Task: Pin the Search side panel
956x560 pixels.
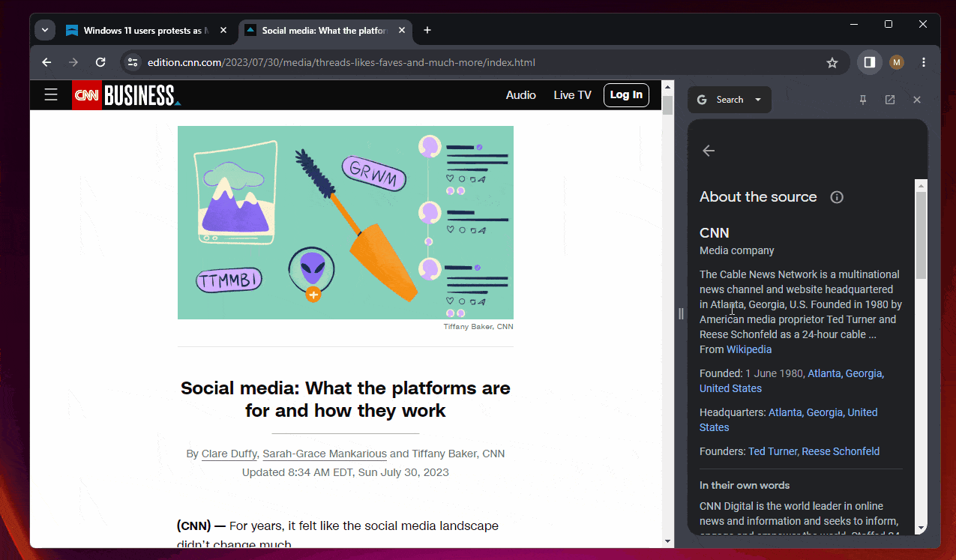Action: coord(864,99)
